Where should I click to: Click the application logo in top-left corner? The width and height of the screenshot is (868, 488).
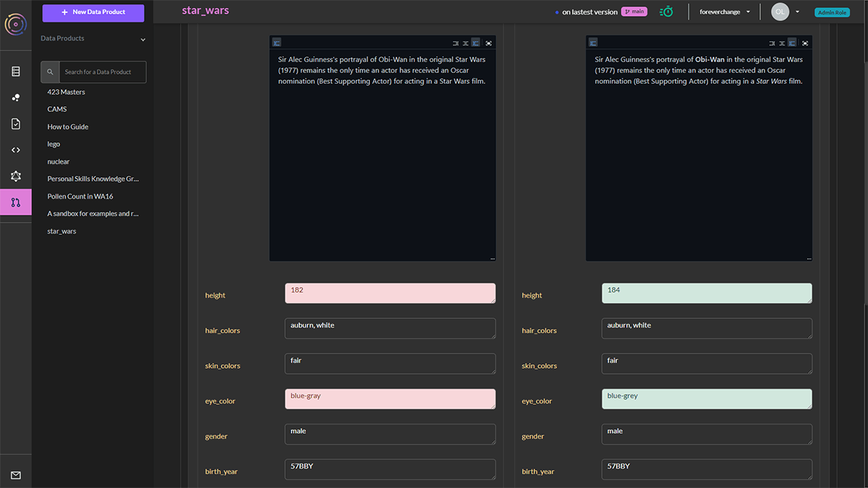coord(15,25)
